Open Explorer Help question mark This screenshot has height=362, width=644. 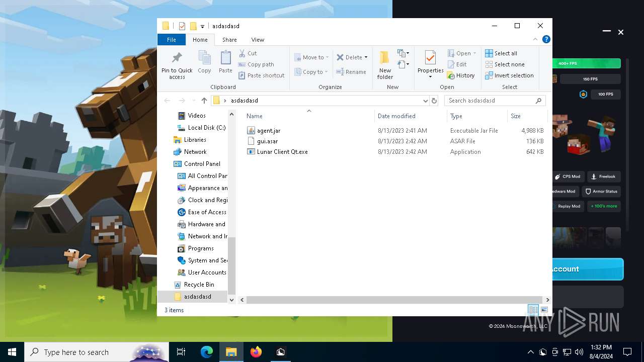[x=546, y=39]
